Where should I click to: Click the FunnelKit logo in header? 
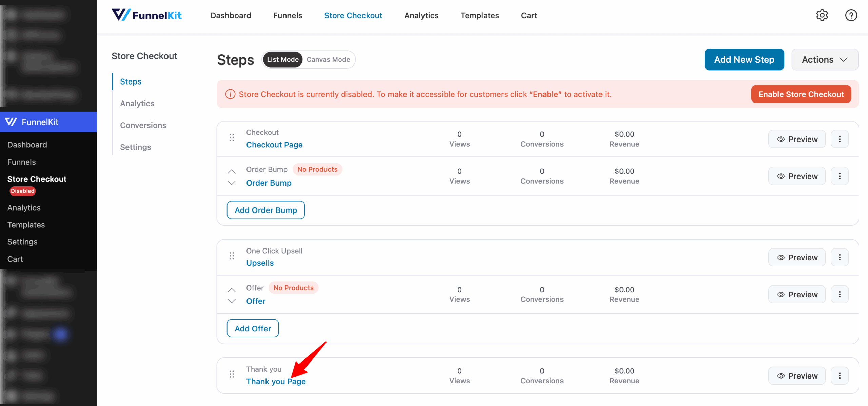click(146, 15)
